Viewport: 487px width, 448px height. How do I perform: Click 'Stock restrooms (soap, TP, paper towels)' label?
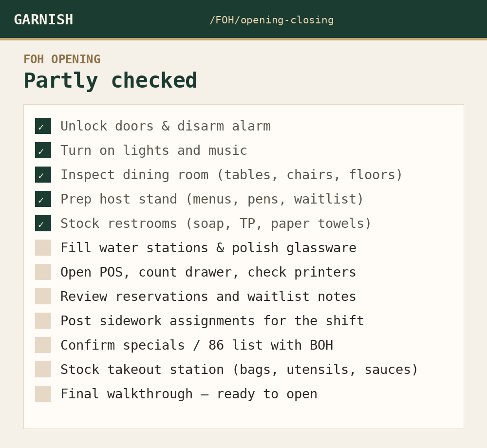point(216,223)
